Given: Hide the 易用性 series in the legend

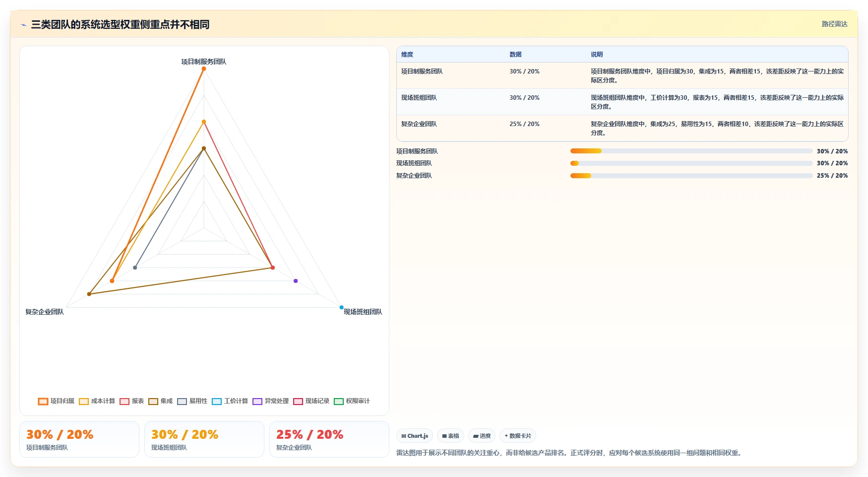Looking at the screenshot, I should pyautogui.click(x=192, y=401).
